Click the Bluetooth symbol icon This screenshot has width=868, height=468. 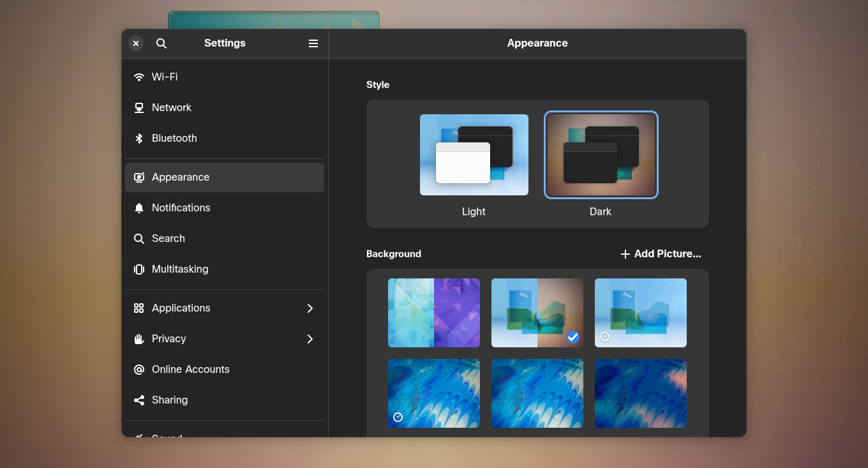coord(139,139)
